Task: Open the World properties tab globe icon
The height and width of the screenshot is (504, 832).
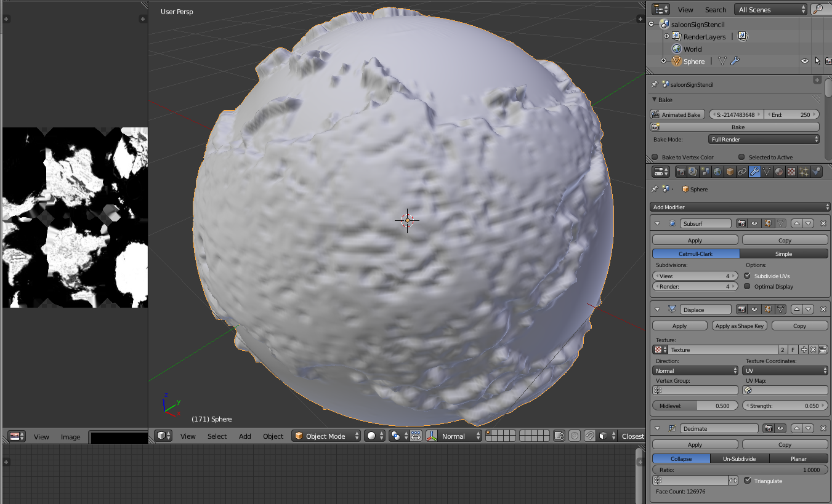Action: (717, 172)
